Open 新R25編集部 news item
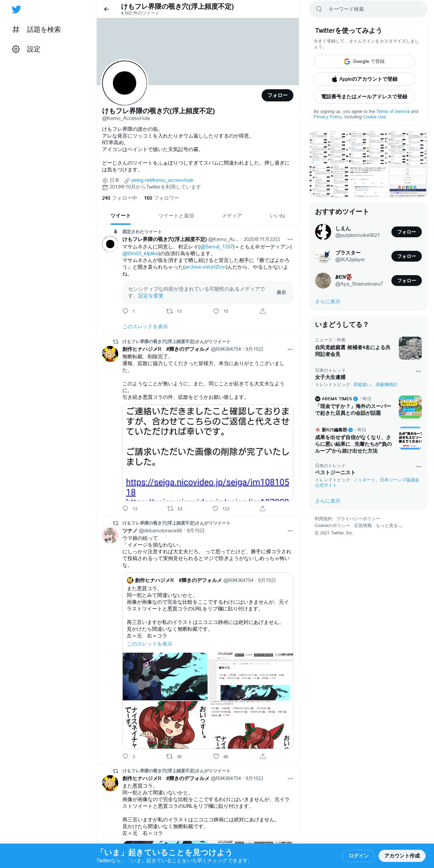Screen dimensions: 434x868 point(368,440)
